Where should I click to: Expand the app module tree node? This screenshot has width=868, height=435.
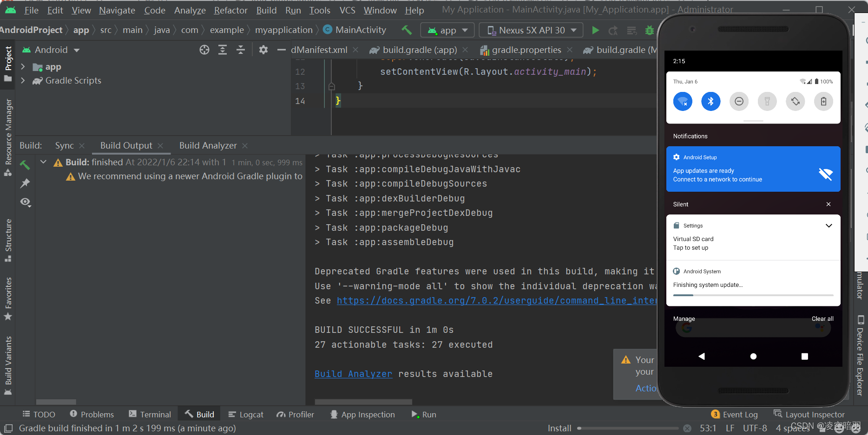[x=23, y=67]
